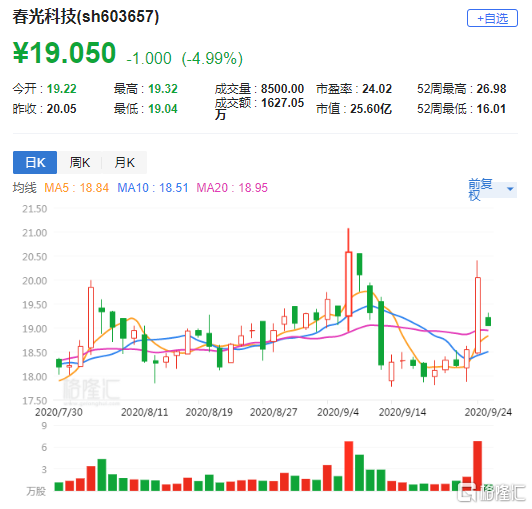Click the 52周最高 value 26.98
The height and width of the screenshot is (509, 532).
pyautogui.click(x=491, y=89)
